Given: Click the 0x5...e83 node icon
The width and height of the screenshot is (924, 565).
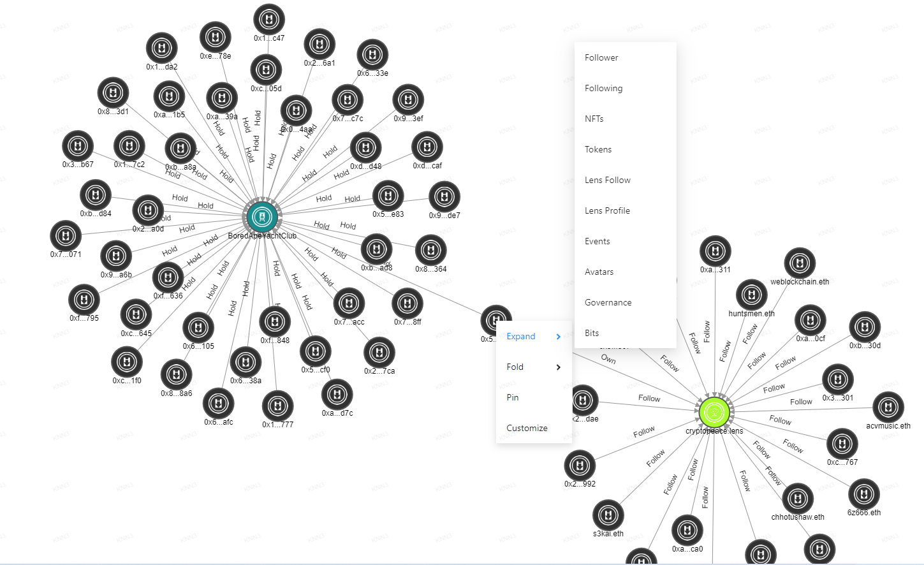Looking at the screenshot, I should pyautogui.click(x=388, y=196).
